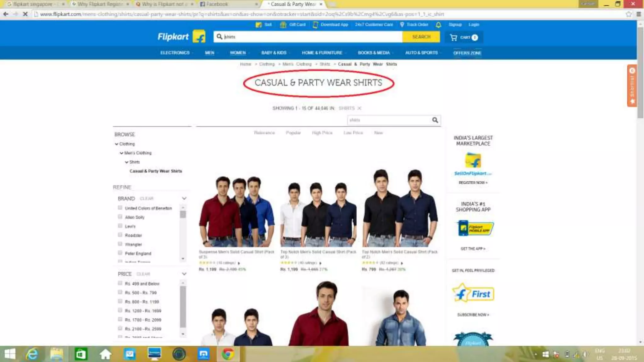The height and width of the screenshot is (362, 644).
Task: Open the first Suspense shirt pack thumbnail
Action: point(236,211)
